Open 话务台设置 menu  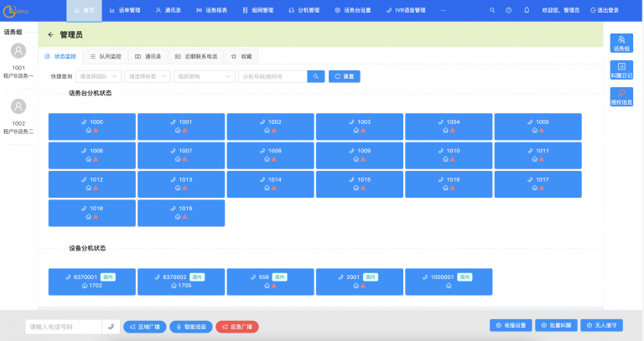(x=353, y=10)
